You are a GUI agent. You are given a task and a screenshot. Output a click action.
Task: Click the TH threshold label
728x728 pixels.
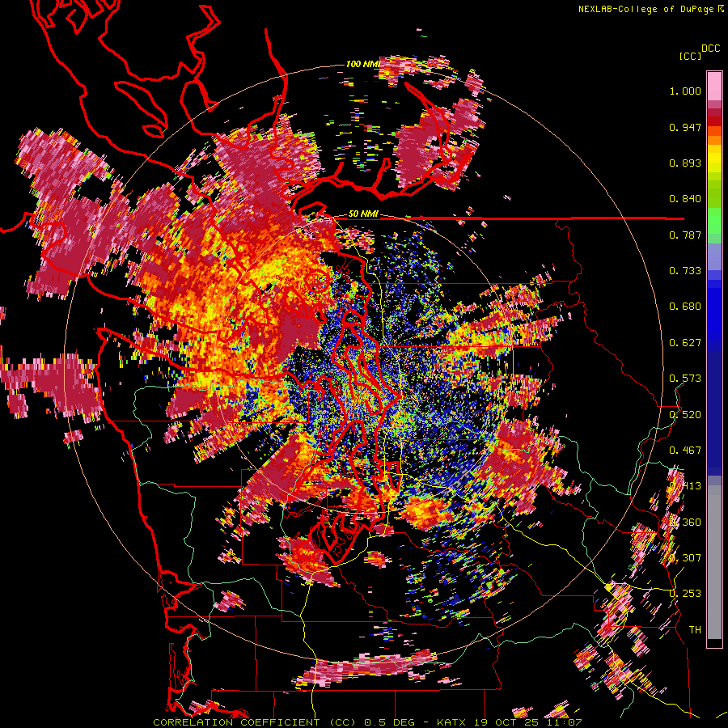pyautogui.click(x=695, y=630)
